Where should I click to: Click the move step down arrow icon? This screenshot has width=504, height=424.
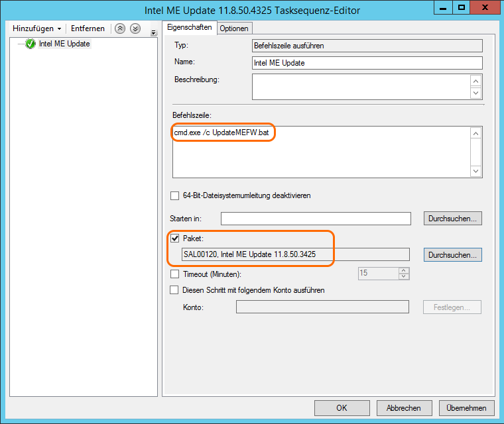[x=135, y=28]
